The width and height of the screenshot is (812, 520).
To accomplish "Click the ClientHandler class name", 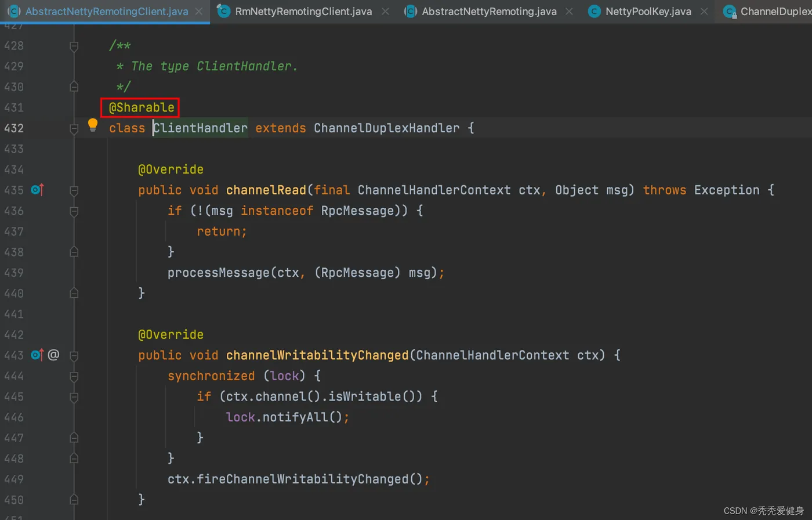I will (x=201, y=128).
